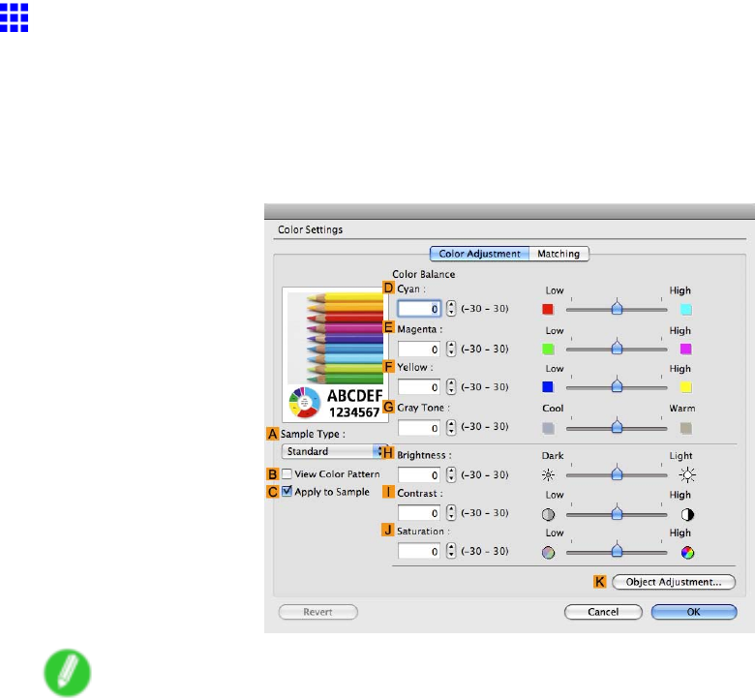Focus the Gray Tone value field
This screenshot has width=755, height=700.
(419, 428)
